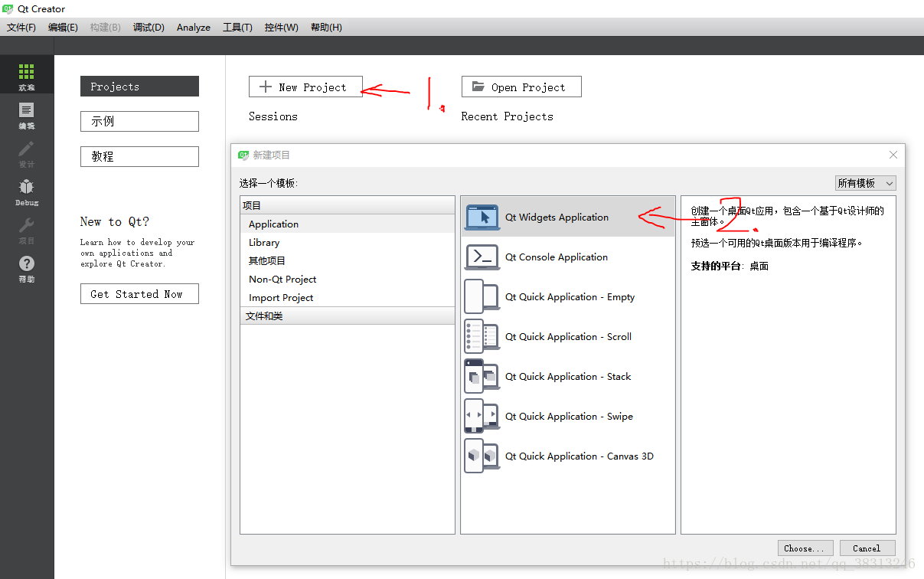Select Qt Quick Application - Stack label

[x=568, y=377]
